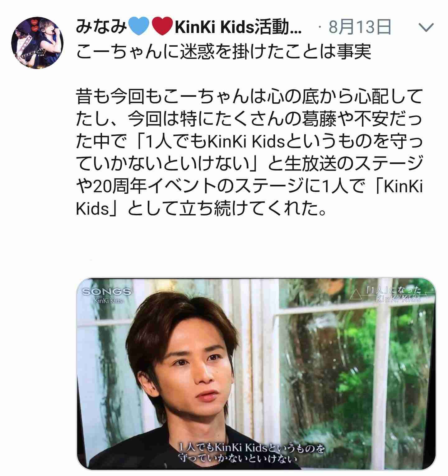Tap the subtitle text 1人でもKinKi Kidsというものを
The width and height of the screenshot is (448, 476).
pos(252,448)
